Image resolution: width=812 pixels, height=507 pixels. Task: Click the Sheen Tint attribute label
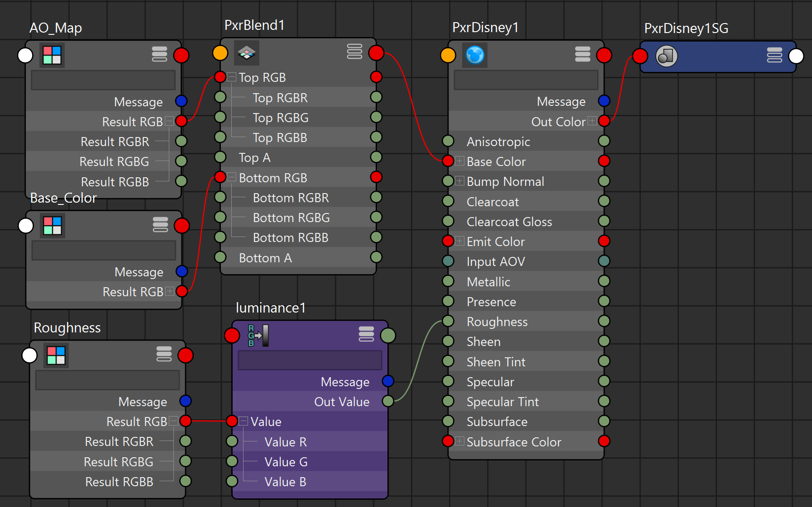(x=496, y=362)
